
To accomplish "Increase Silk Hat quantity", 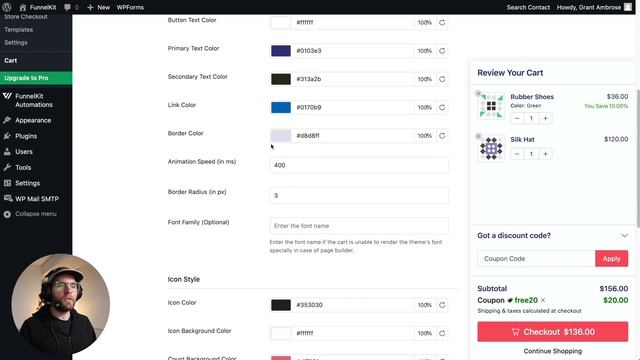I will (x=545, y=154).
